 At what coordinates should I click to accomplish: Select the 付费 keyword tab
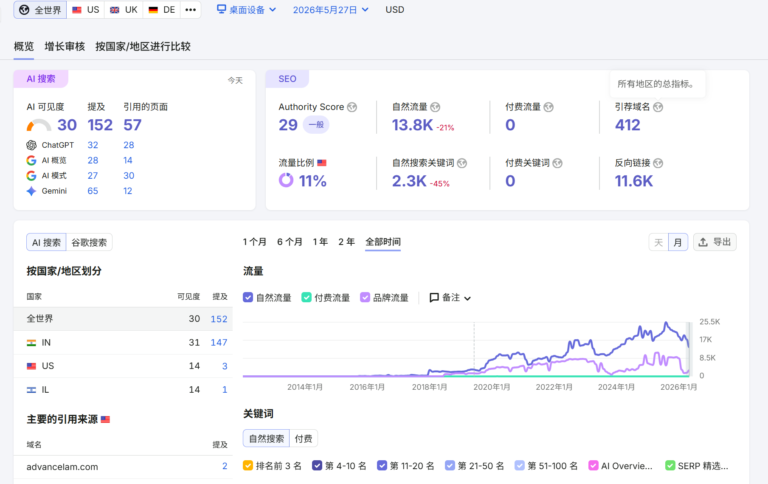point(303,438)
